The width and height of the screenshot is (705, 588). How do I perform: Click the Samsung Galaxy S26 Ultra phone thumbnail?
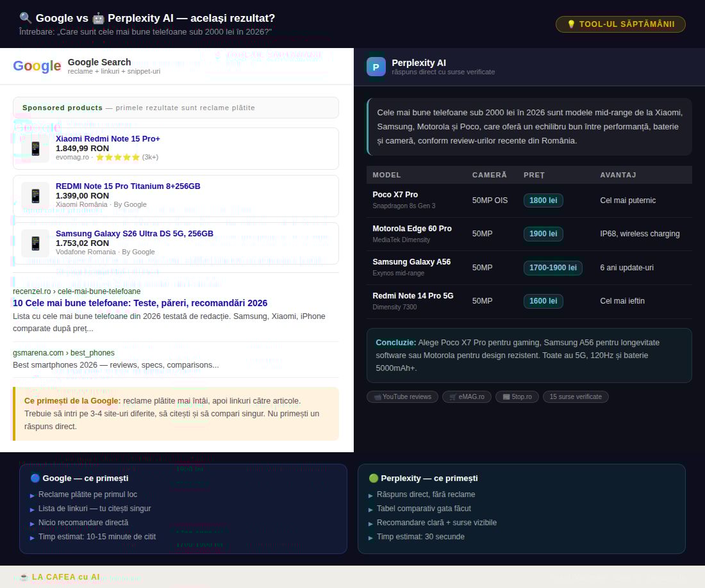[x=35, y=243]
